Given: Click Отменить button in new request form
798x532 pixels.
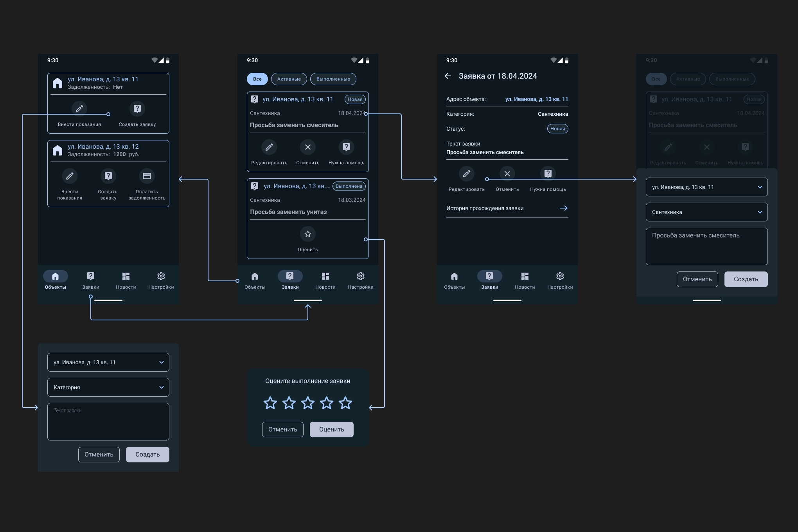Looking at the screenshot, I should point(99,455).
